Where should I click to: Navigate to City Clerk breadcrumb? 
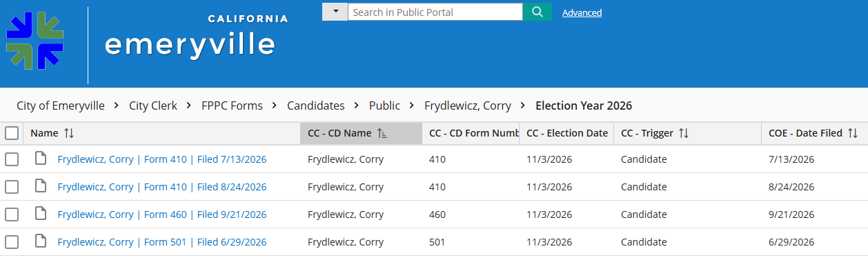153,106
